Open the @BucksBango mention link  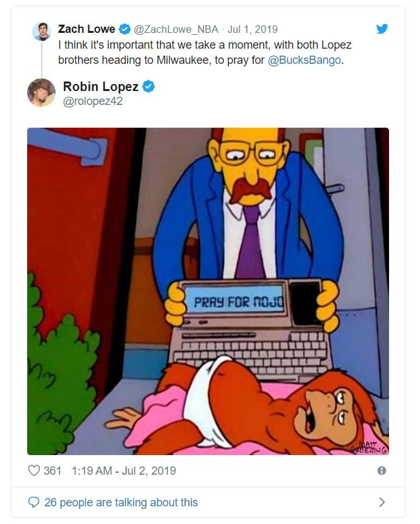(304, 60)
